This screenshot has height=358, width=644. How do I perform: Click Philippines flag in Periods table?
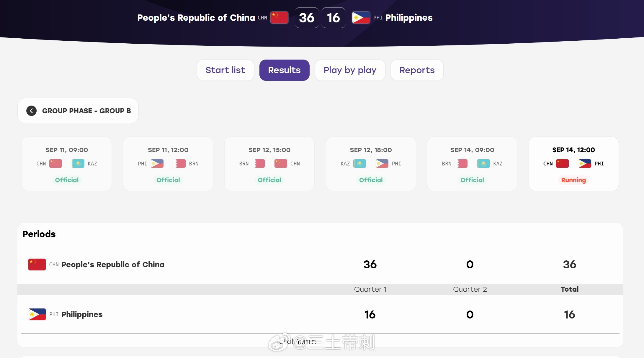click(x=37, y=314)
